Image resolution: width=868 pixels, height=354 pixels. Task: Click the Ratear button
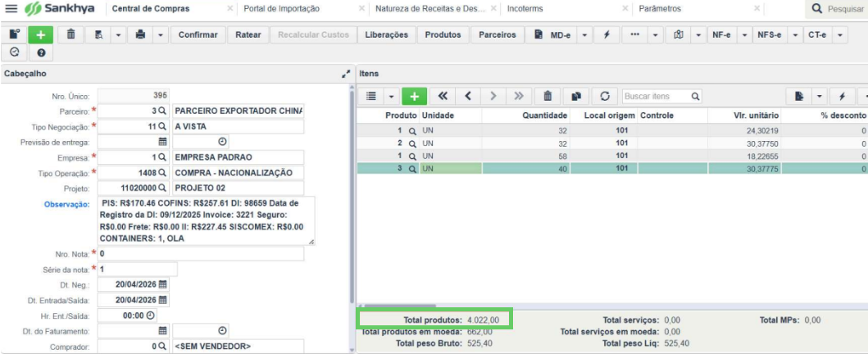pos(248,35)
